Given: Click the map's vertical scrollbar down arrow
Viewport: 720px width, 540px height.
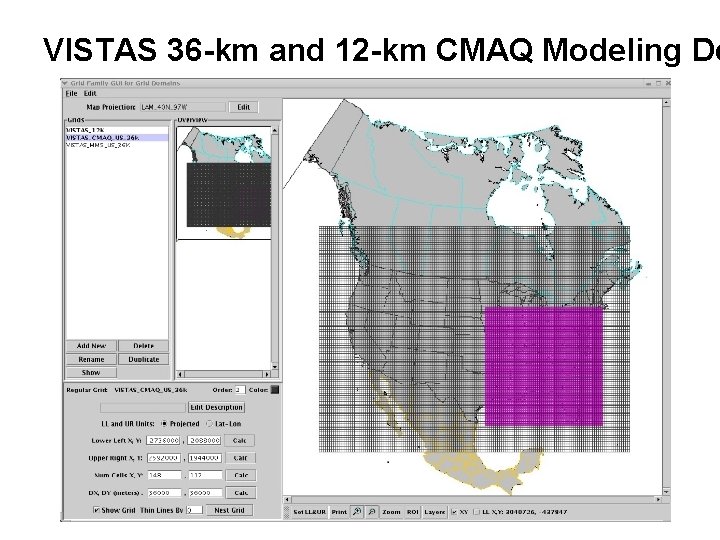Looking at the screenshot, I should [x=666, y=492].
